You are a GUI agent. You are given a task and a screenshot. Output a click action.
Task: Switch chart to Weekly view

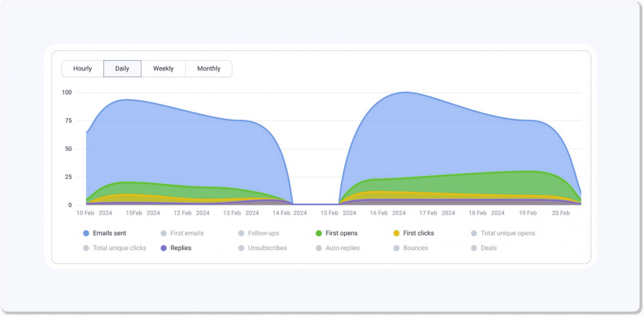click(163, 69)
